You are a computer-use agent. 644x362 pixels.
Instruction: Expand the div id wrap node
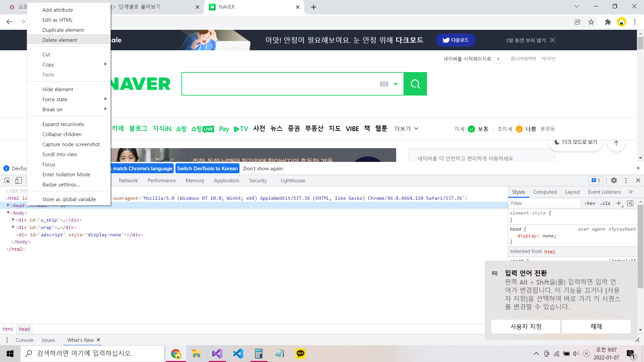13,227
